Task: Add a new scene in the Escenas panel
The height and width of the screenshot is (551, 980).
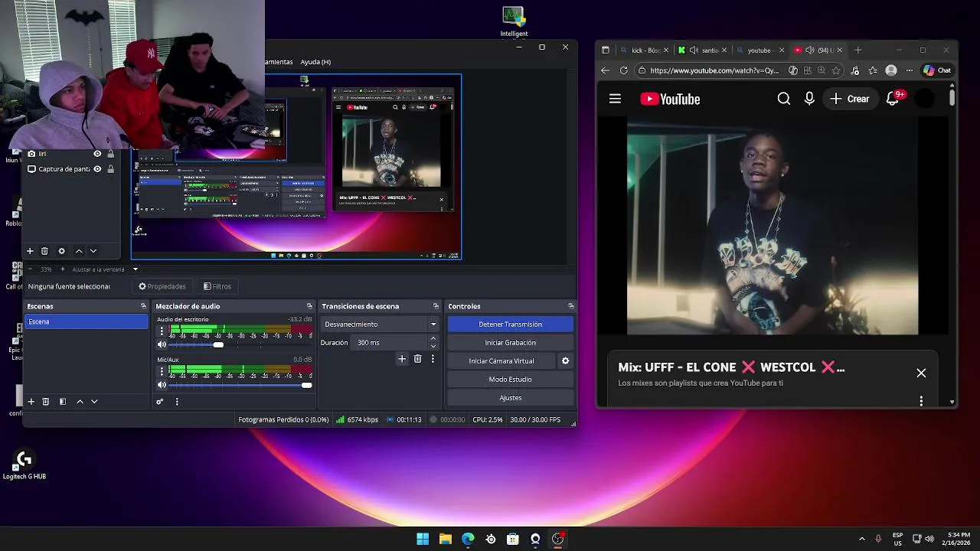Action: coord(31,401)
